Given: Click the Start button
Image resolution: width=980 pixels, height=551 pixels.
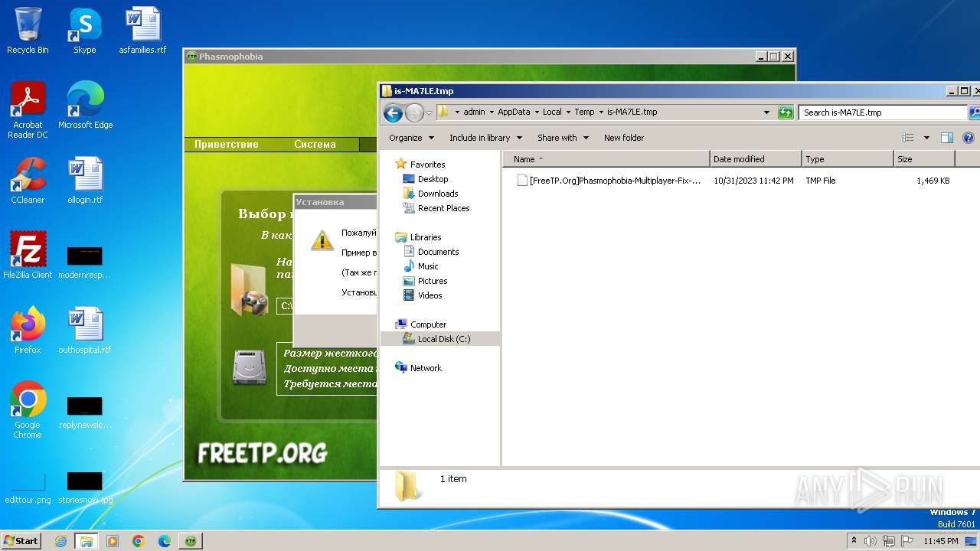Looking at the screenshot, I should [x=21, y=541].
